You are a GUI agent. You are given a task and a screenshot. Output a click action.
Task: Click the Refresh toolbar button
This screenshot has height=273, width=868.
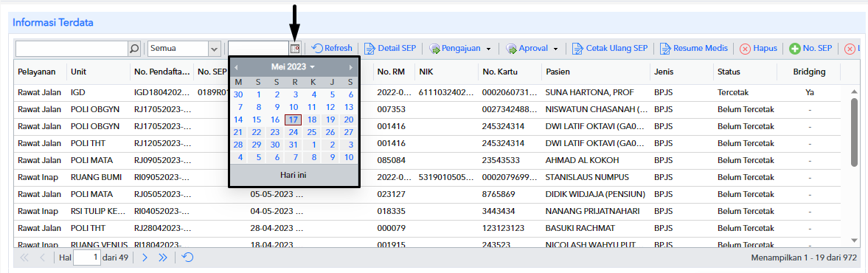332,48
